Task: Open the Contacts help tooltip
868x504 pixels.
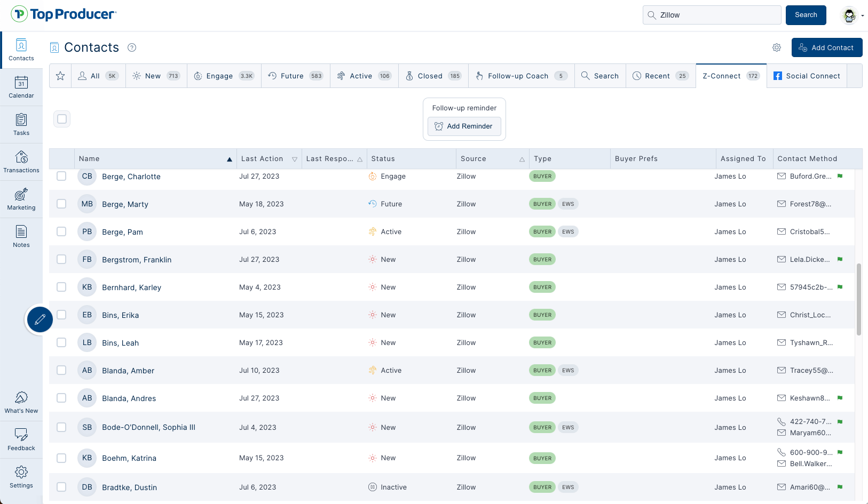Action: pos(132,47)
